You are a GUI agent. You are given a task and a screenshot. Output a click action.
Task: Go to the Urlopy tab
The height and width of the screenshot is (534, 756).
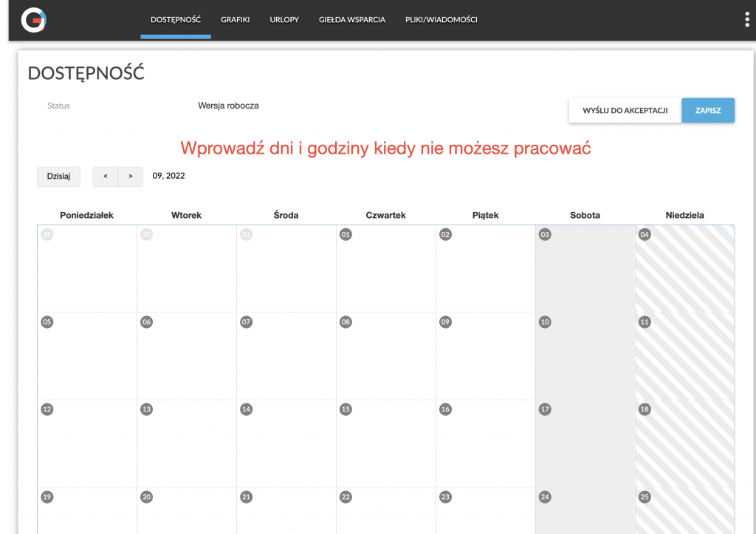click(284, 20)
